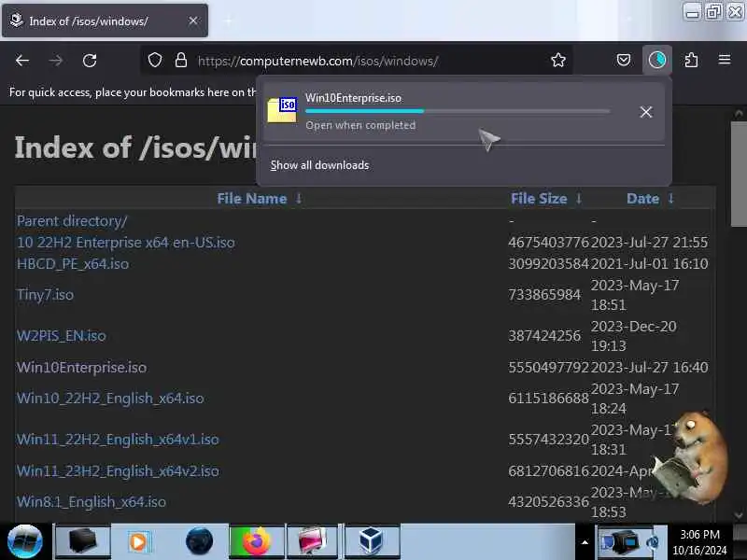
Task: Click file size 387424256
Action: pos(544,336)
